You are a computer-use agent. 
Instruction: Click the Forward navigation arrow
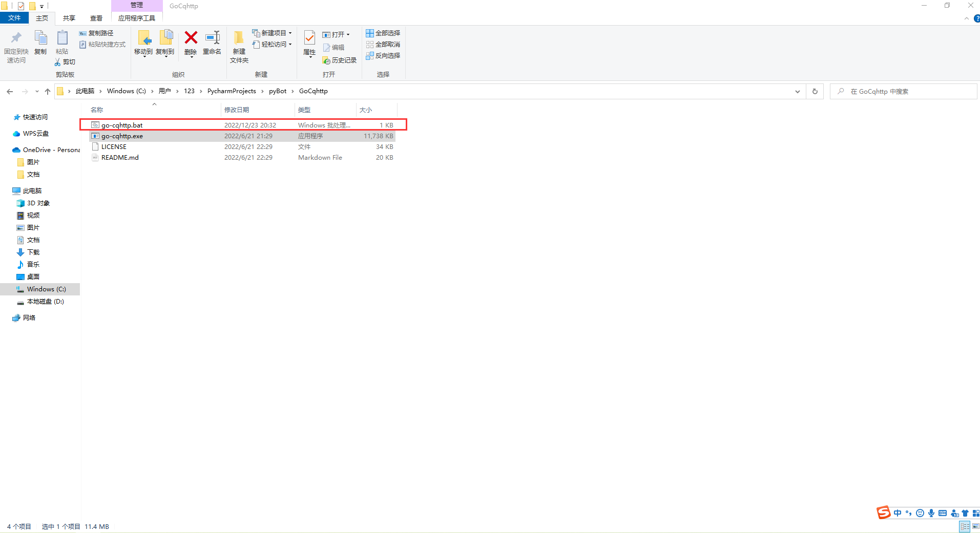25,92
